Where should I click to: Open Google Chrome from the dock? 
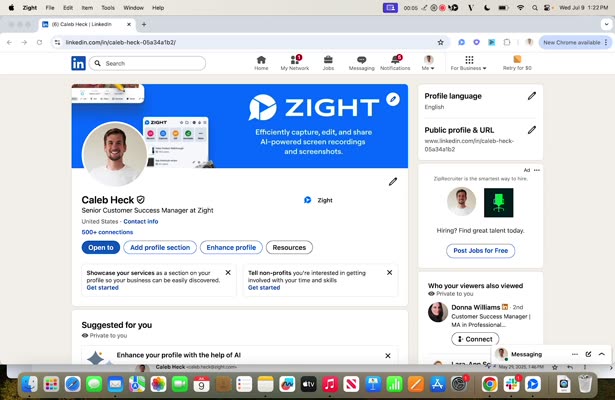click(x=489, y=384)
